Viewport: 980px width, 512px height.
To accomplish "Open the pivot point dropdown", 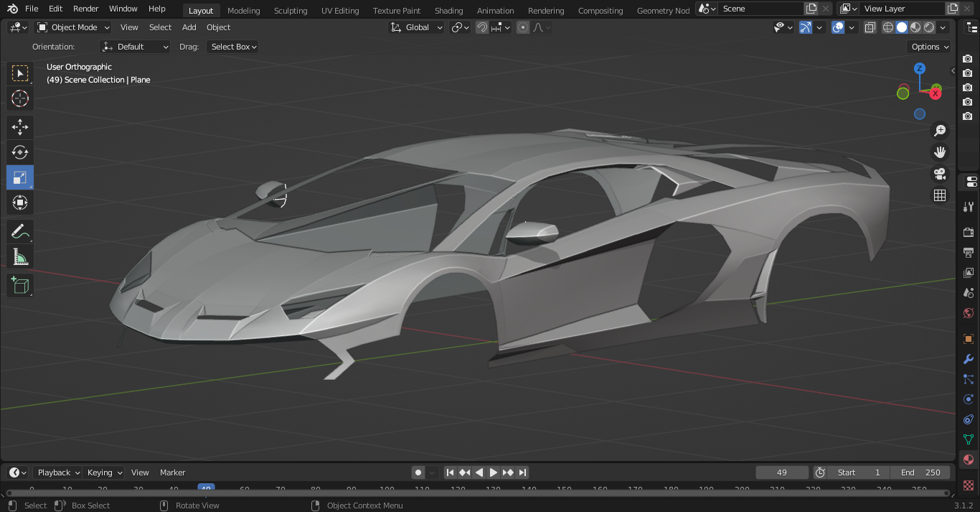I will pos(460,27).
